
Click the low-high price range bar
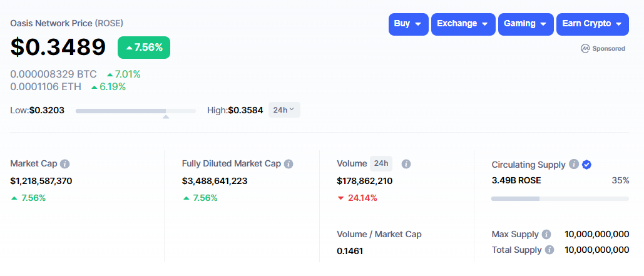point(136,111)
